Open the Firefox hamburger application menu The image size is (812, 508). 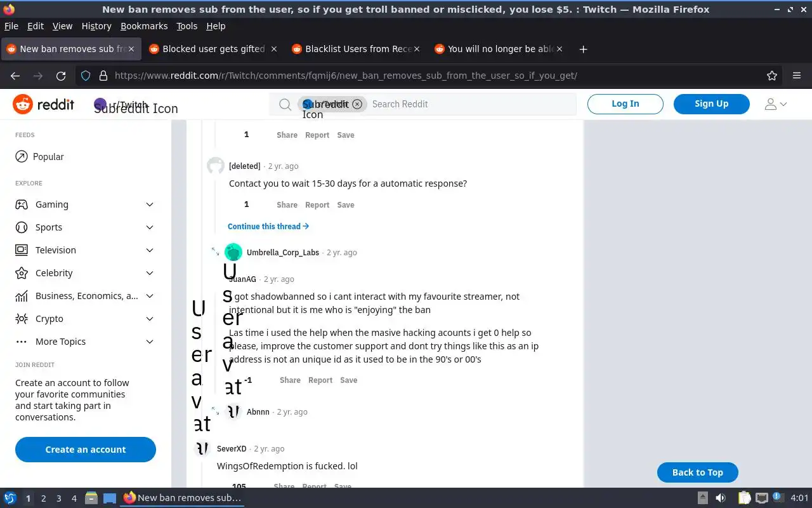(797, 76)
